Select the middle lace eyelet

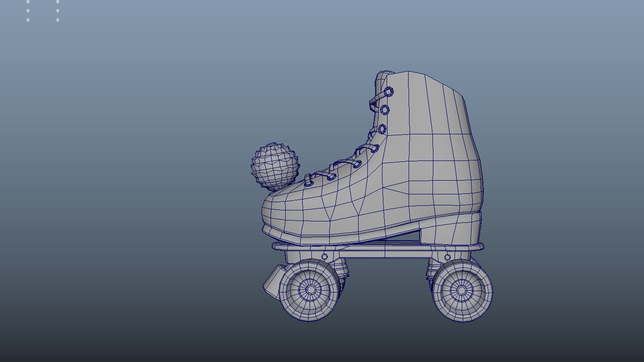point(384,110)
